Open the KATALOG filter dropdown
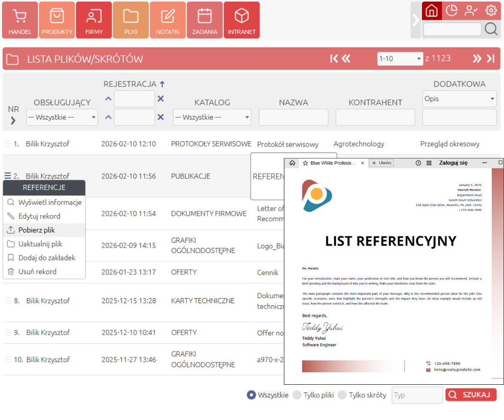 (x=212, y=117)
